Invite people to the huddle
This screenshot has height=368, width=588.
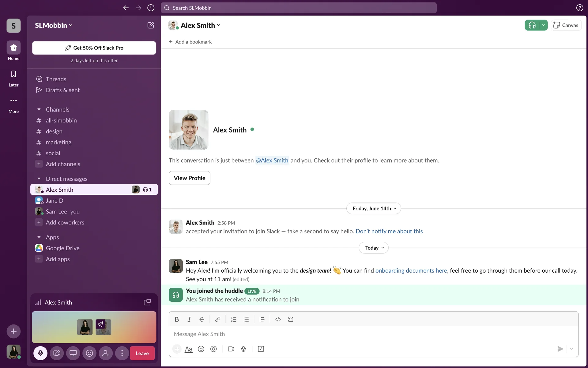pos(106,353)
